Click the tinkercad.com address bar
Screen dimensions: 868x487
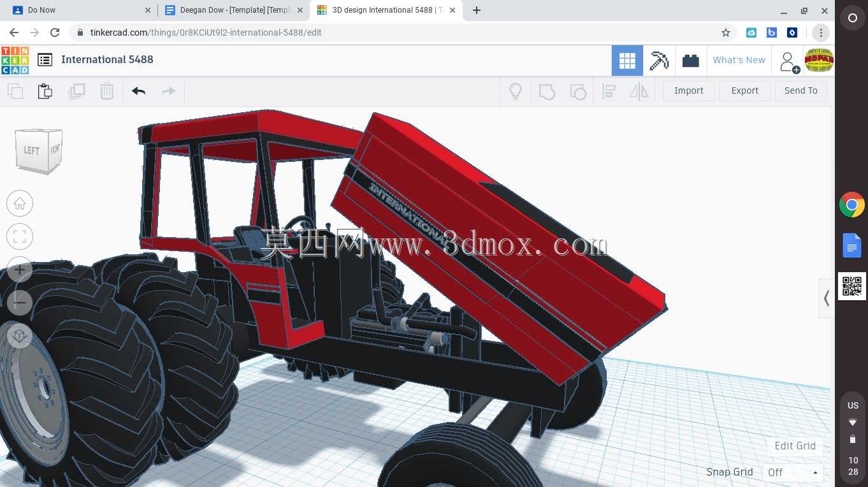401,33
